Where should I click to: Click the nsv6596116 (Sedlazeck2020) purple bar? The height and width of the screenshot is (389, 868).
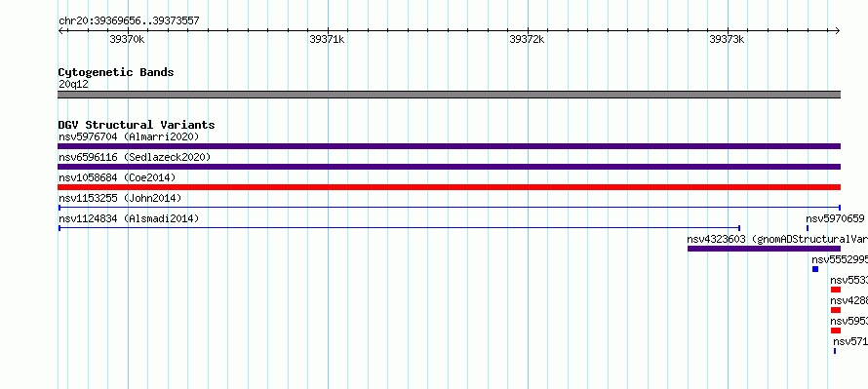pos(449,167)
